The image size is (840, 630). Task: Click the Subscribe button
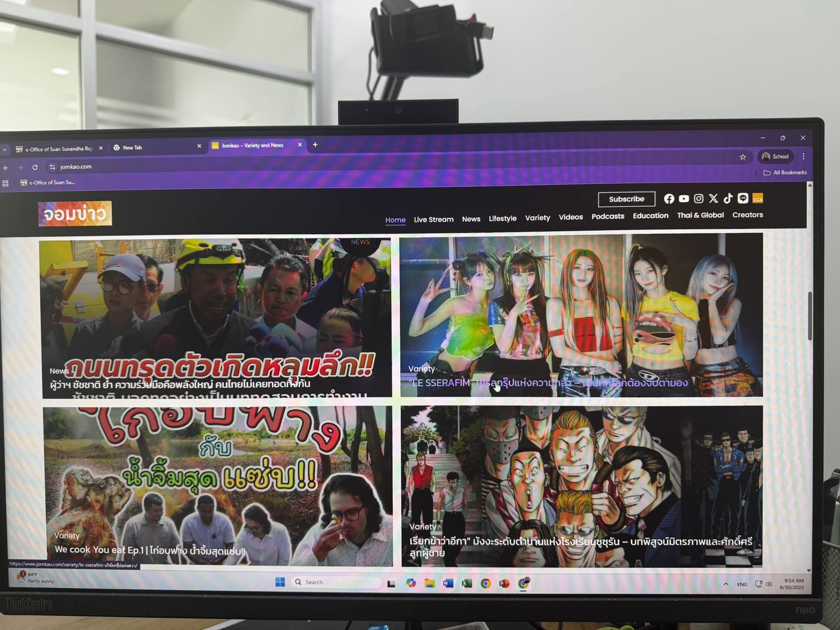[626, 199]
